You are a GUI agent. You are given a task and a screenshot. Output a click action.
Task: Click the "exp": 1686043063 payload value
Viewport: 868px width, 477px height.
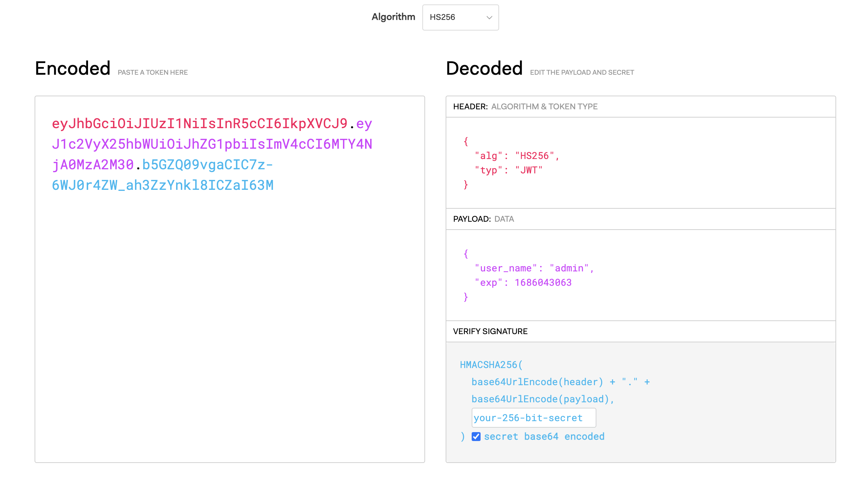(543, 283)
